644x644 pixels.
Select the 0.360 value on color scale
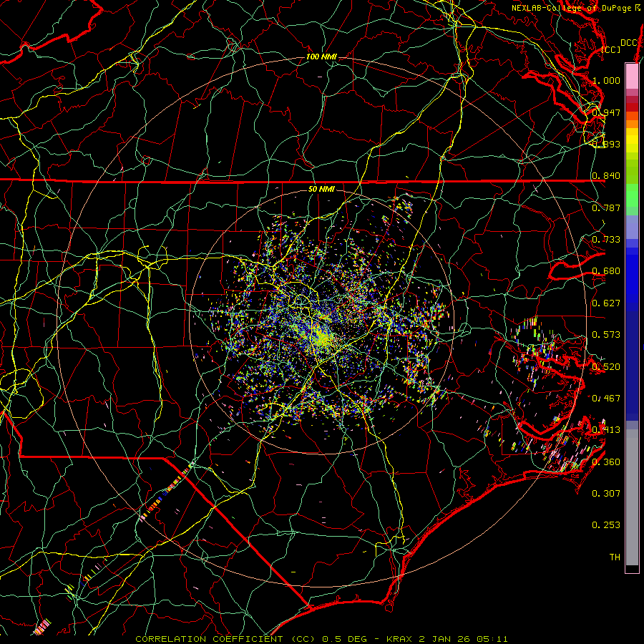click(606, 462)
